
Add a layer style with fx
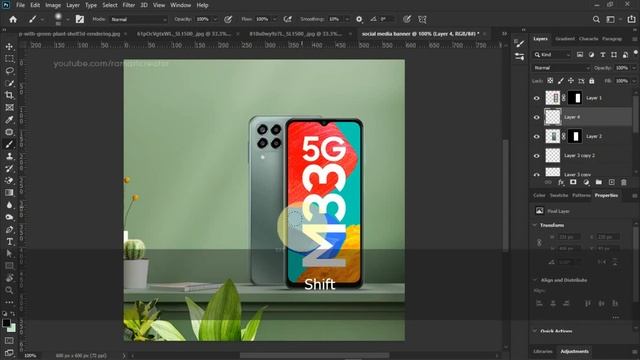coord(561,182)
